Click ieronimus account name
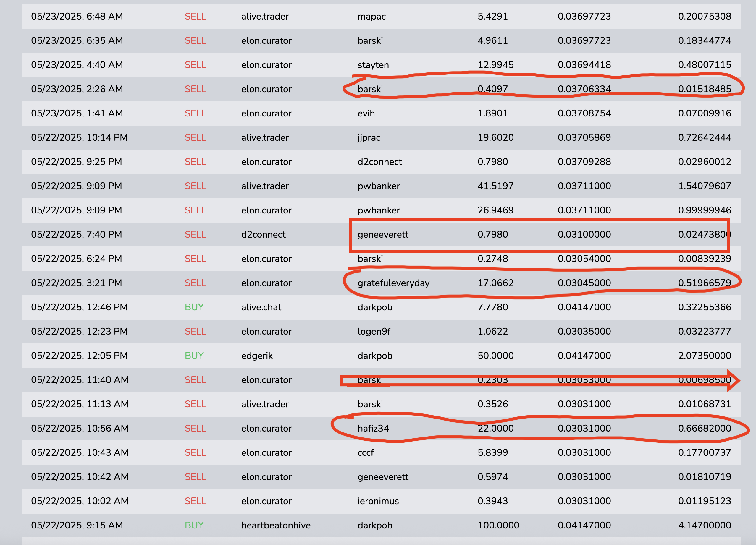The width and height of the screenshot is (756, 545). 378,501
